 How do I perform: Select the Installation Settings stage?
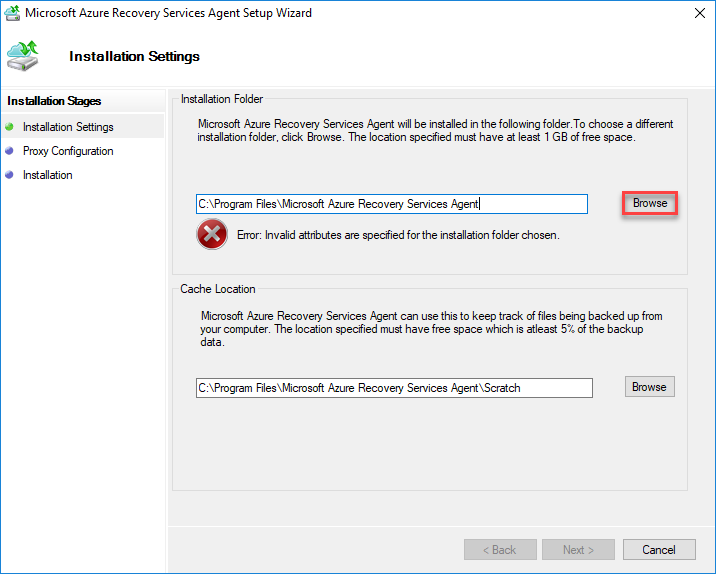pos(68,127)
